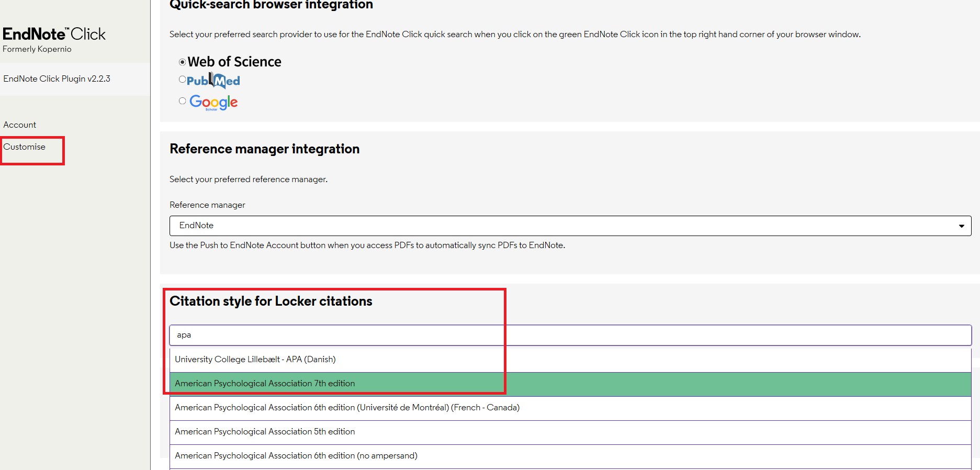This screenshot has height=470, width=980.
Task: Select the Google Scholar radio button
Action: 182,101
